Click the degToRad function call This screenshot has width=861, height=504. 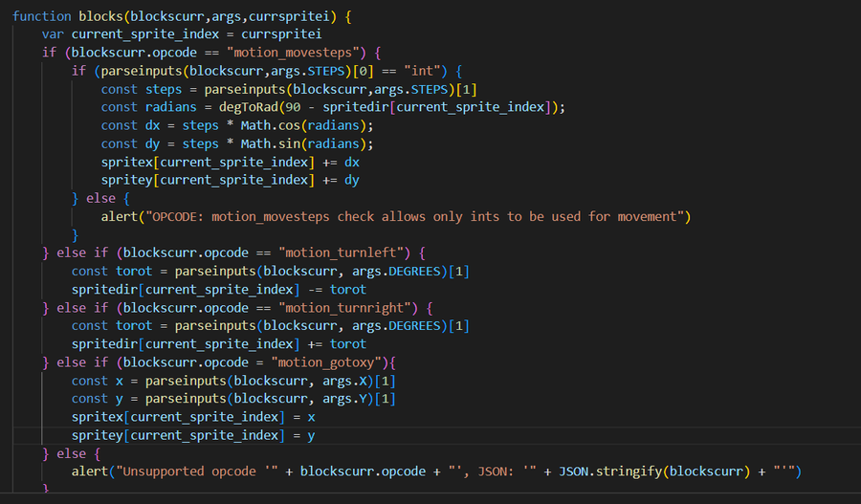coord(249,107)
